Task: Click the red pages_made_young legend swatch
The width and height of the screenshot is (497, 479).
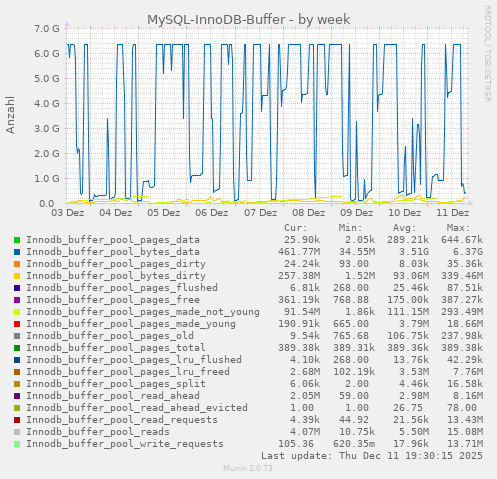Action: point(17,324)
